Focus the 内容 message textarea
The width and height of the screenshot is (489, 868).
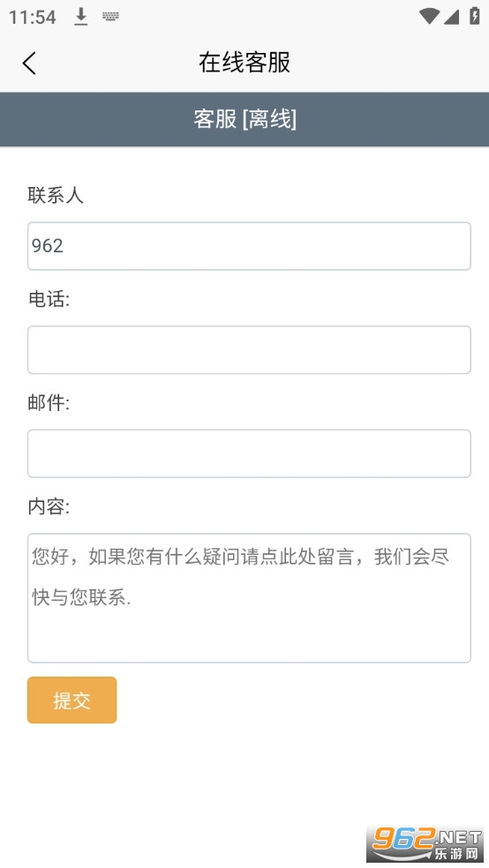[249, 598]
